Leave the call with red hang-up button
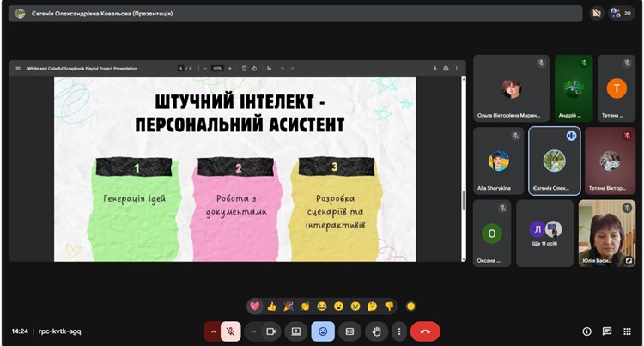This screenshot has height=346, width=644. pyautogui.click(x=425, y=331)
